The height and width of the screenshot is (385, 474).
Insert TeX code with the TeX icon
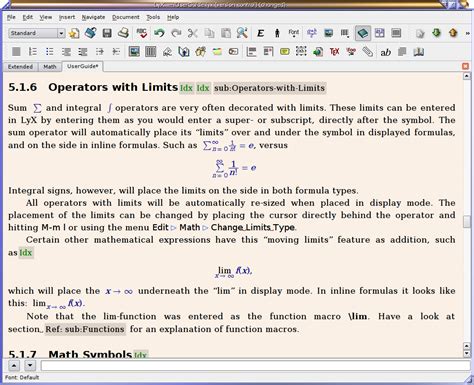334,52
